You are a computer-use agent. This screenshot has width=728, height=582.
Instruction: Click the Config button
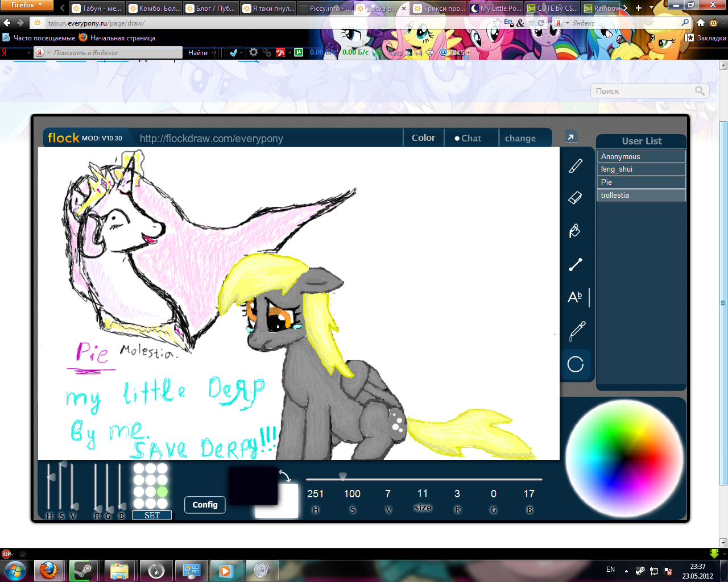tap(205, 505)
